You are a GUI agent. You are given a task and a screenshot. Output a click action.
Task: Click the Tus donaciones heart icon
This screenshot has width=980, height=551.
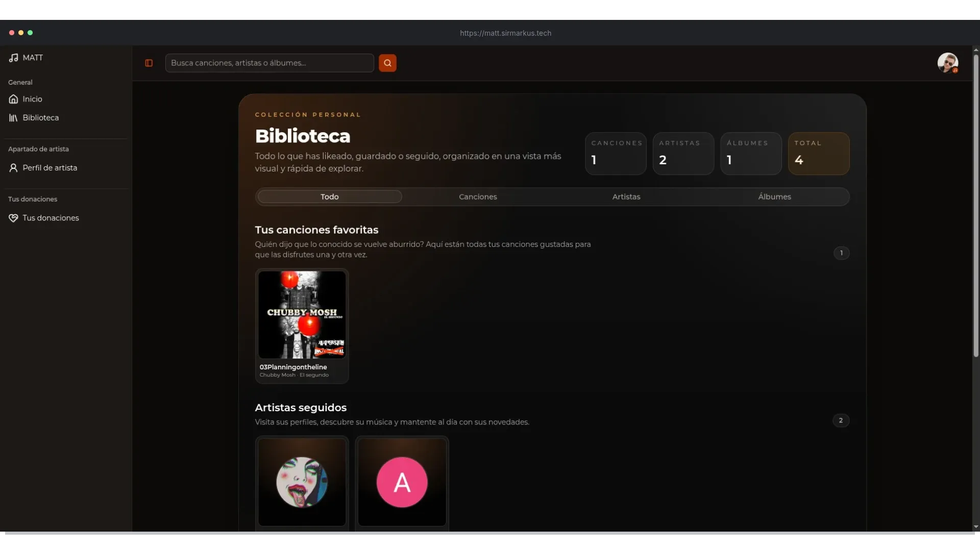(x=13, y=218)
